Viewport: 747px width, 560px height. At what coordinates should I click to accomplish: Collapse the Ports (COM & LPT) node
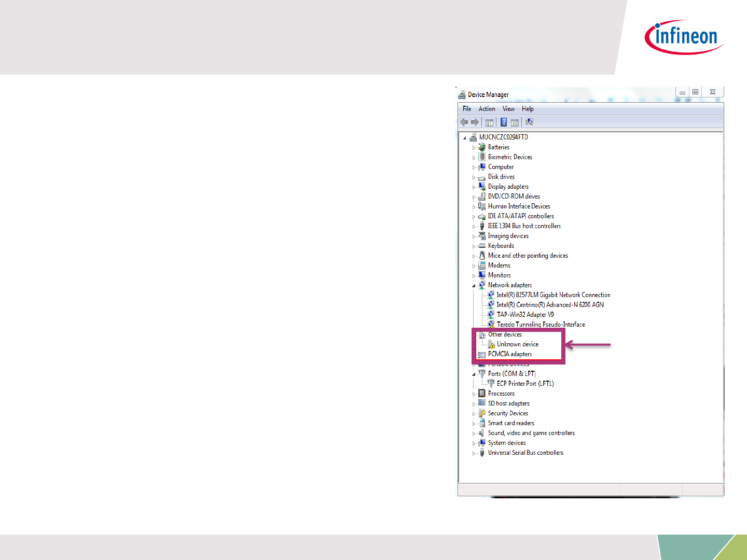tap(474, 374)
